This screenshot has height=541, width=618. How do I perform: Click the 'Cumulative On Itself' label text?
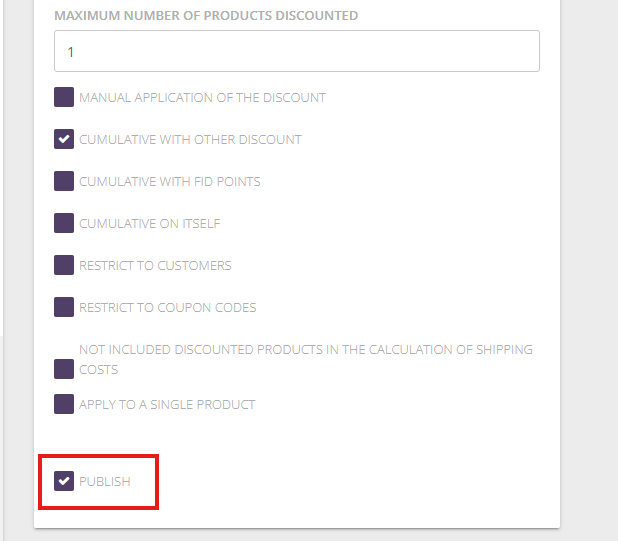149,224
